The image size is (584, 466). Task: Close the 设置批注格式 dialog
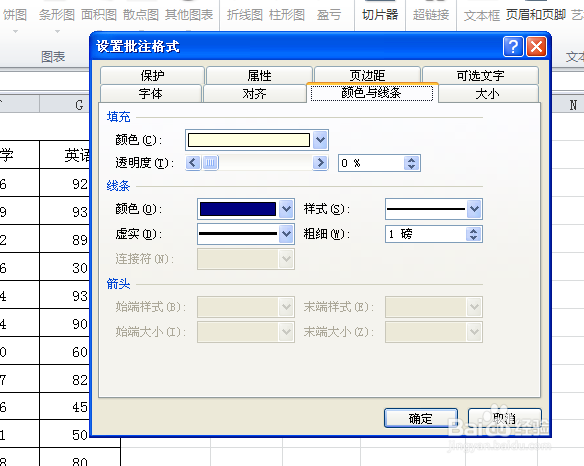coord(536,47)
